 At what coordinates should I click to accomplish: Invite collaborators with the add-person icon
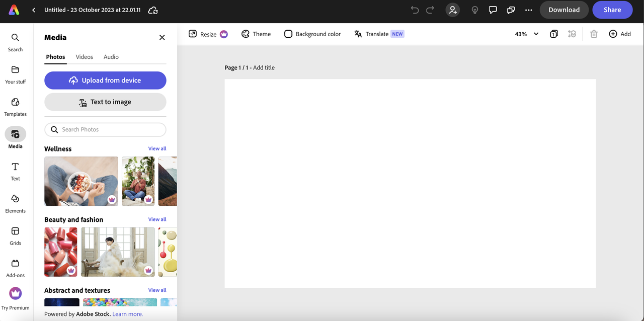(x=453, y=10)
